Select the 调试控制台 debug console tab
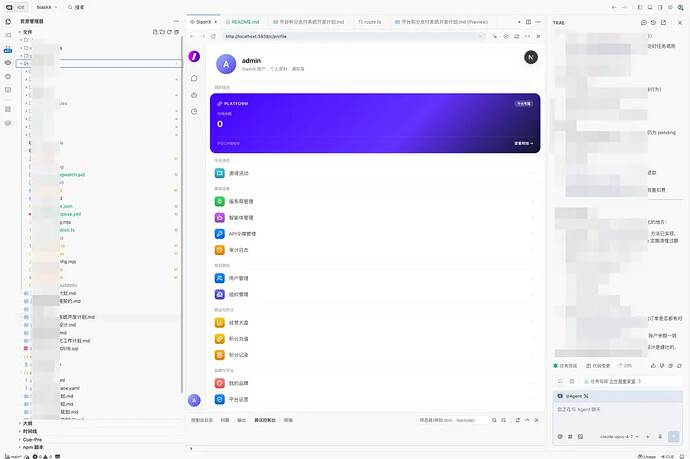Viewport: 690px width, 459px height. pos(265,420)
